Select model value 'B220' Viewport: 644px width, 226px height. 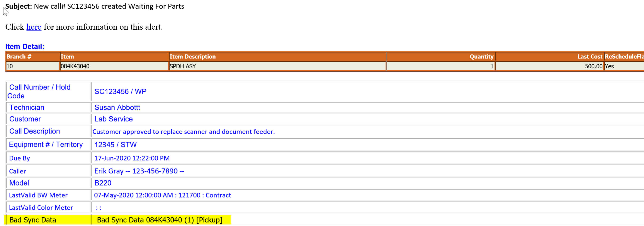pos(103,183)
